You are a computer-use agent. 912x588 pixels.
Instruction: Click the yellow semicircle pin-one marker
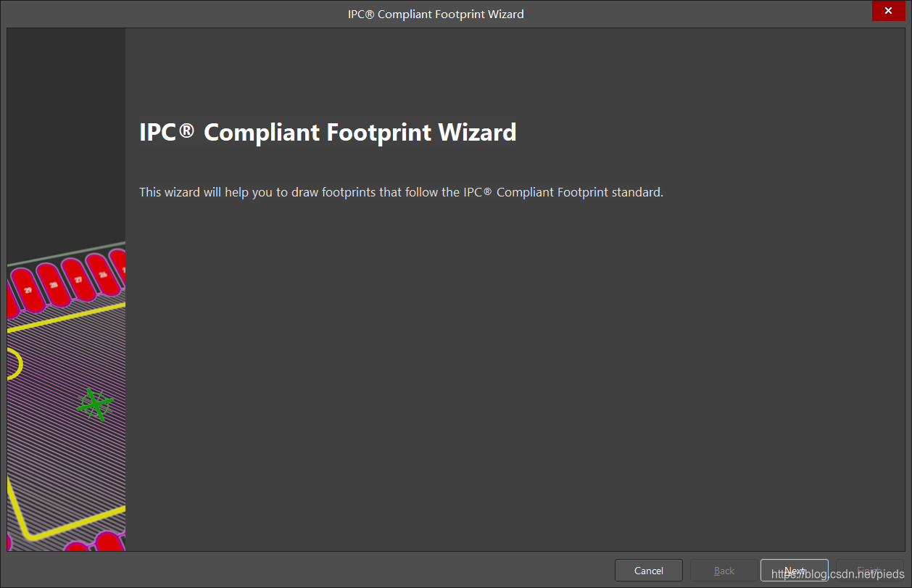(16, 364)
